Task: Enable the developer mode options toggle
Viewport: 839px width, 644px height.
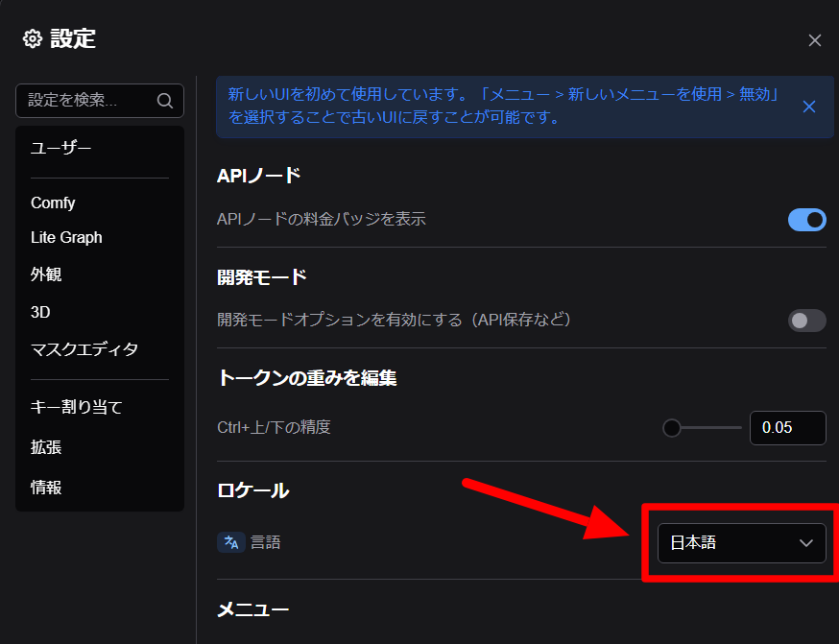Action: click(806, 321)
